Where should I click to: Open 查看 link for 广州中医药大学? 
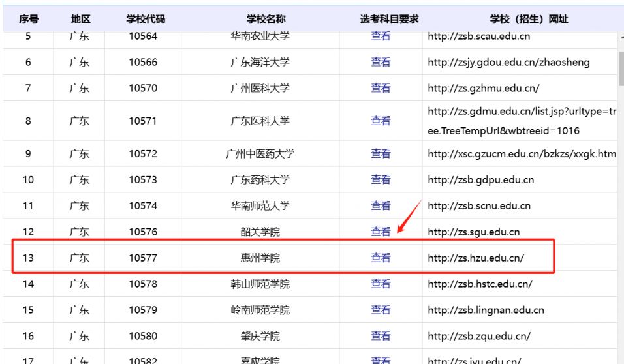pos(381,153)
